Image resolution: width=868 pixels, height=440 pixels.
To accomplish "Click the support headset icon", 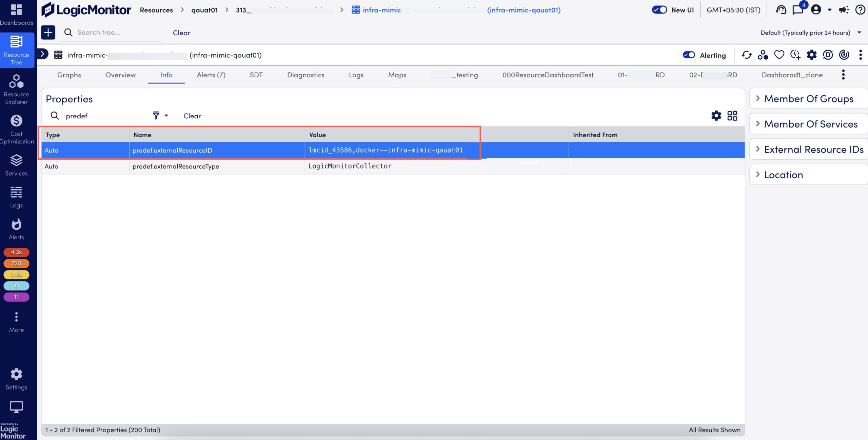I will 781,10.
